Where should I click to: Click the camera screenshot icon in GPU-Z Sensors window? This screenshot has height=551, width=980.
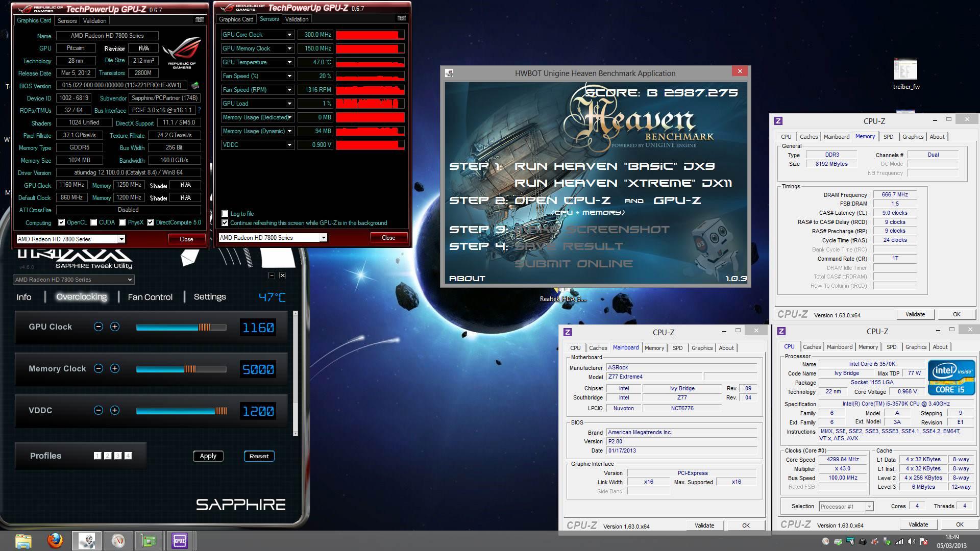[402, 18]
